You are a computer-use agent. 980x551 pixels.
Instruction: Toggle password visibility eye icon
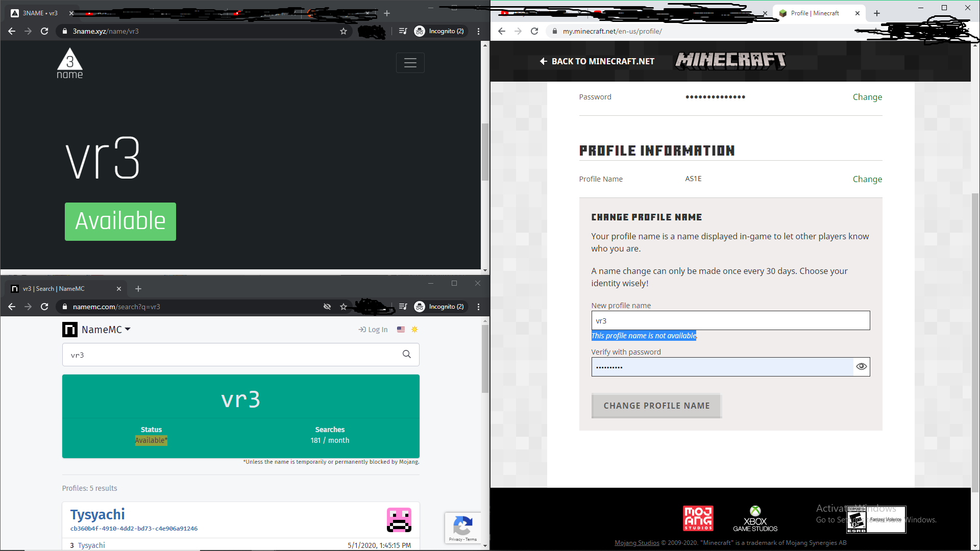tap(861, 367)
